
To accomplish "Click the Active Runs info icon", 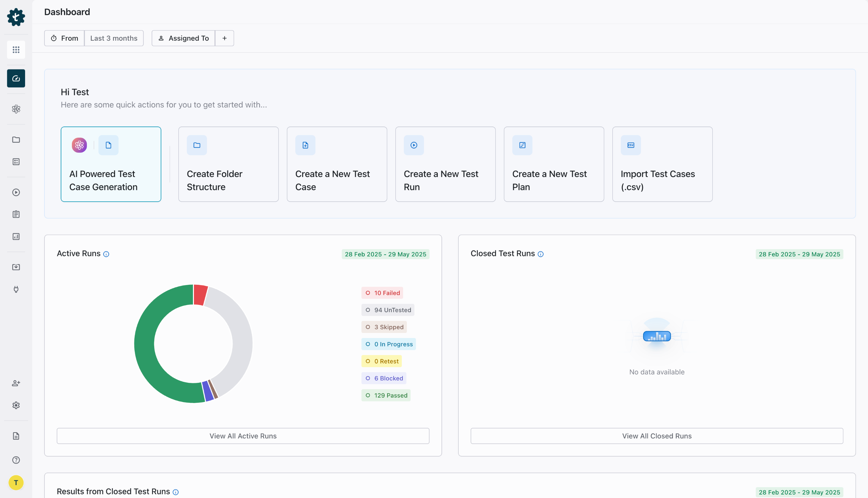I will [106, 254].
